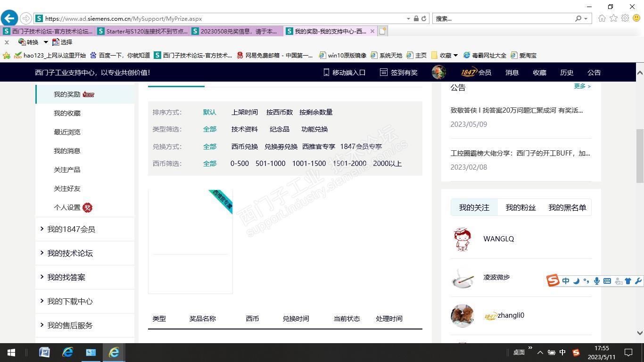Click the browser forward arrow button
Image resolution: width=644 pixels, height=362 pixels.
[26, 18]
